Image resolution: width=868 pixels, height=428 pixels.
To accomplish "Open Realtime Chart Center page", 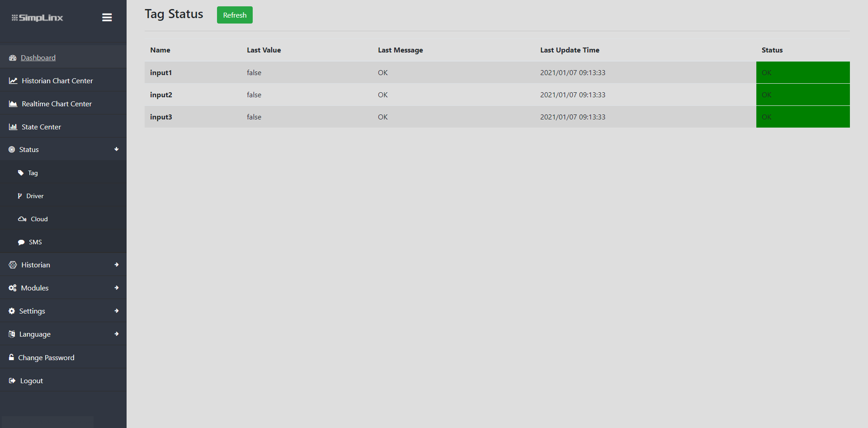I will [x=57, y=104].
